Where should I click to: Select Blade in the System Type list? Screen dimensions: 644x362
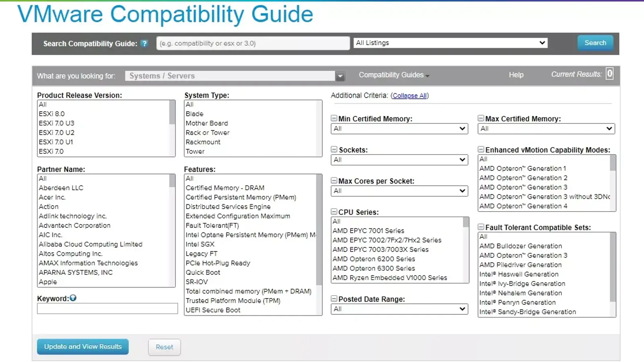click(x=194, y=113)
